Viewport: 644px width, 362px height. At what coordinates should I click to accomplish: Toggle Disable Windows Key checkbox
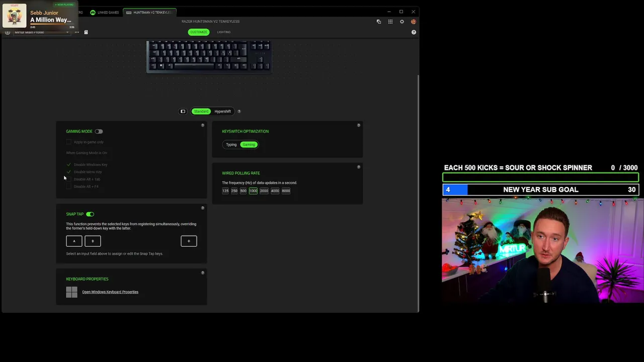pos(69,164)
